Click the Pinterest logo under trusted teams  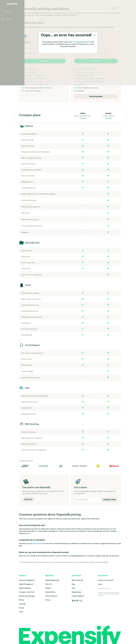point(114,466)
